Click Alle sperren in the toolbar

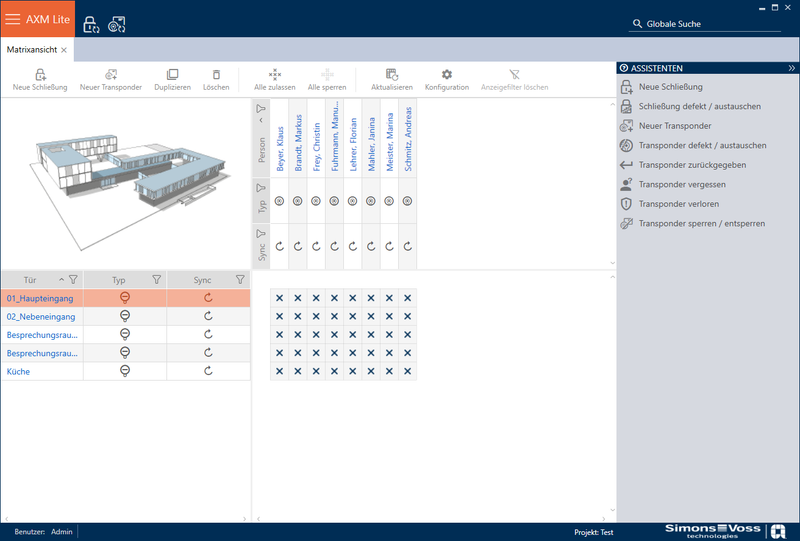(327, 80)
